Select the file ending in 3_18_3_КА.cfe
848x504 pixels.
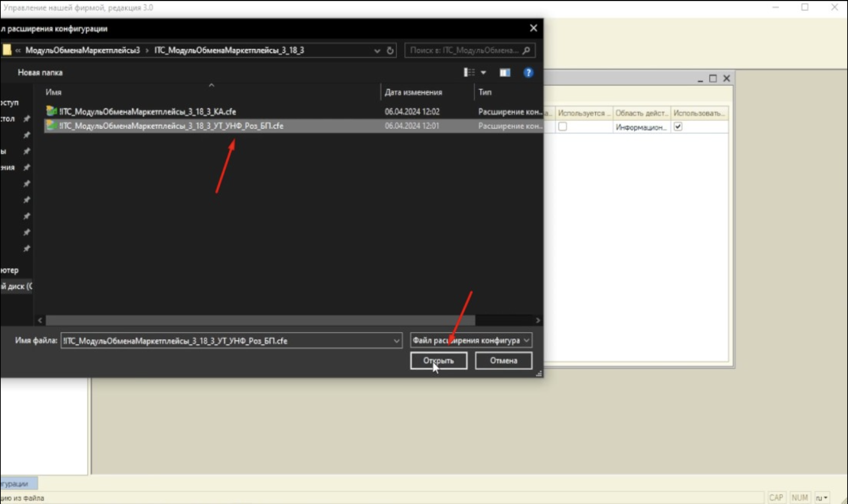tap(147, 112)
